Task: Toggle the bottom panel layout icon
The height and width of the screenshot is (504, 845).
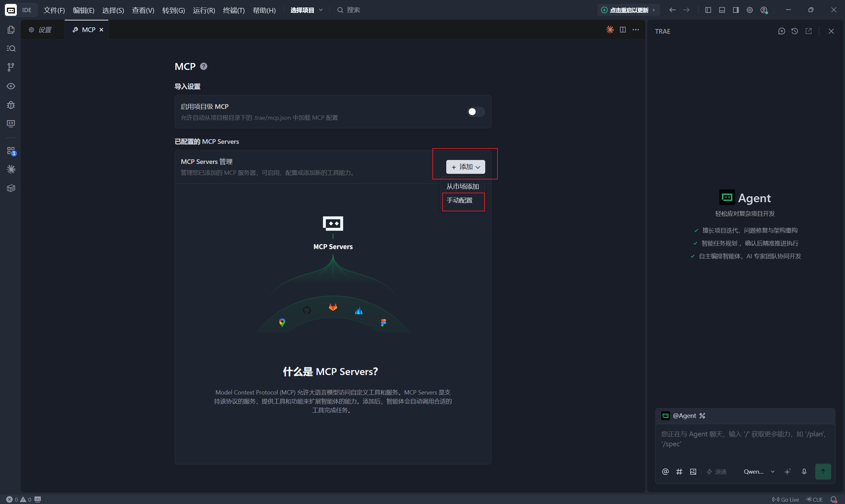Action: click(722, 10)
